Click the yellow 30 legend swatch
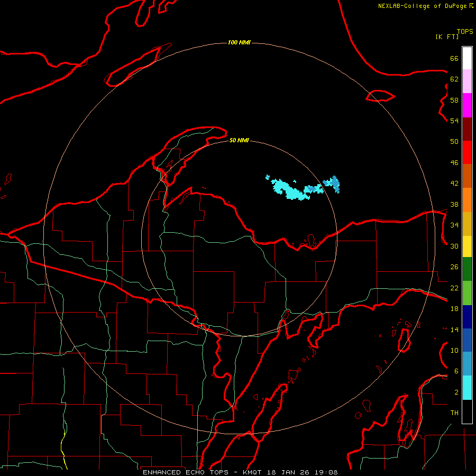This screenshot has width=476, height=476. (467, 246)
